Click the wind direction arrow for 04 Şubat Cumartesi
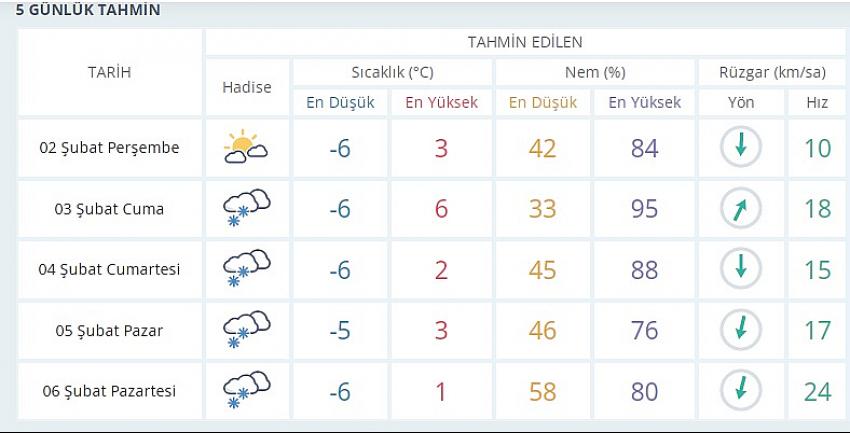This screenshot has width=850, height=433. click(740, 269)
